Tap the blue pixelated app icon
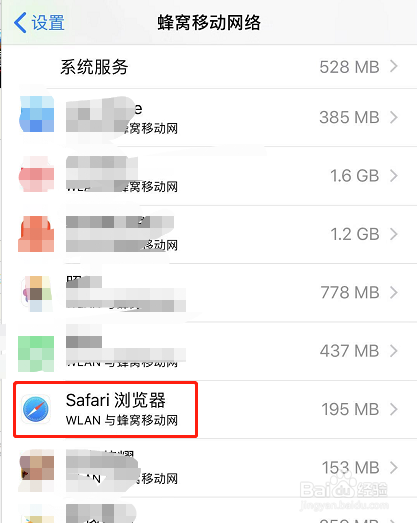The height and width of the screenshot is (523, 417). pyautogui.click(x=37, y=114)
